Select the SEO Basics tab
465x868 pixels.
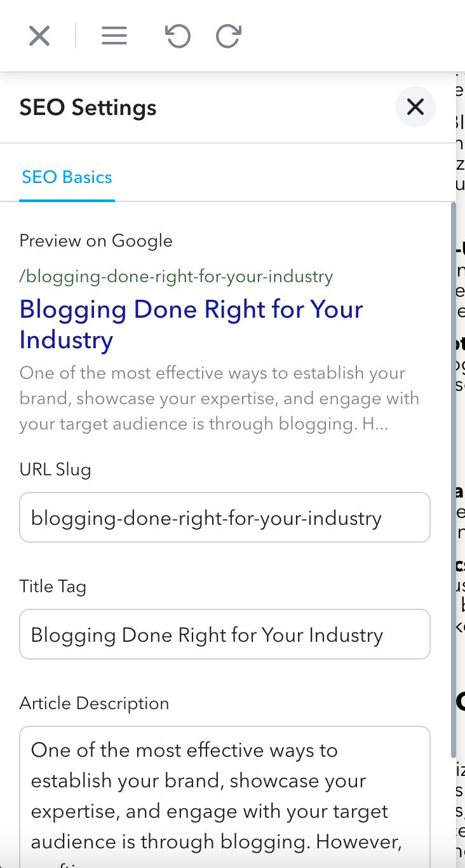pos(67,177)
